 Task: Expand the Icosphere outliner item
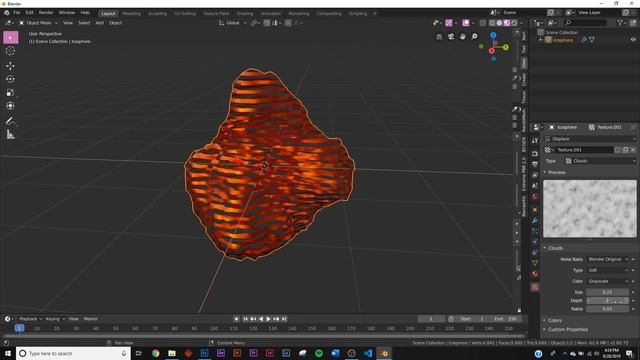point(540,40)
